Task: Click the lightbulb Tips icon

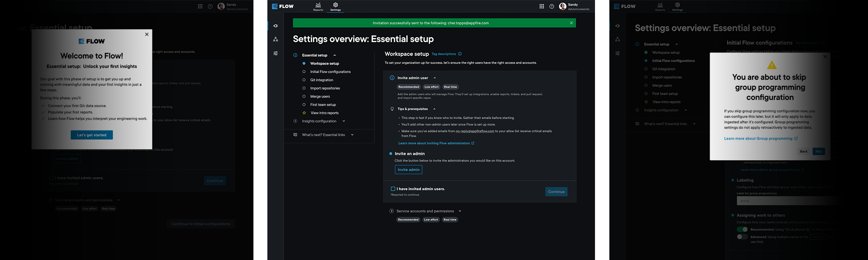Action: tap(392, 109)
